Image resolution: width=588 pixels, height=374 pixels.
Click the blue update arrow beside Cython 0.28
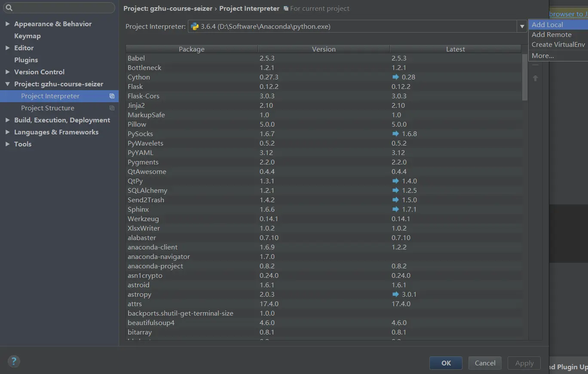pyautogui.click(x=395, y=77)
